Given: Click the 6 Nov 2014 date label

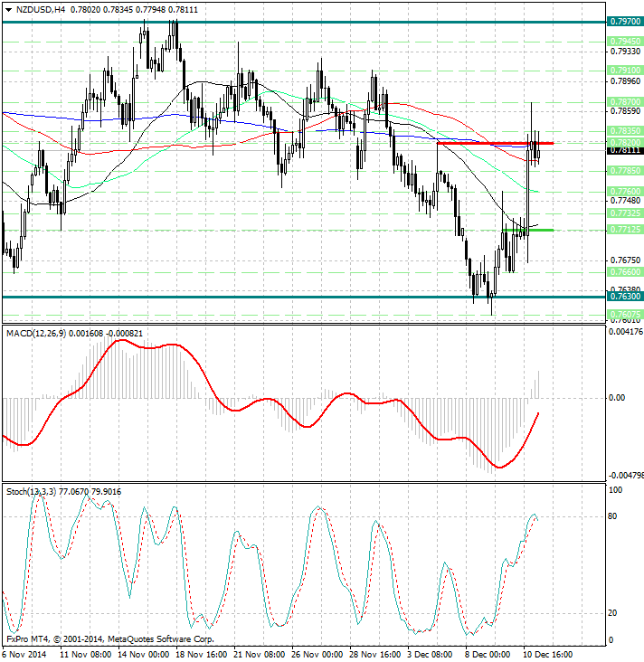Looking at the screenshot, I should tap(24, 653).
